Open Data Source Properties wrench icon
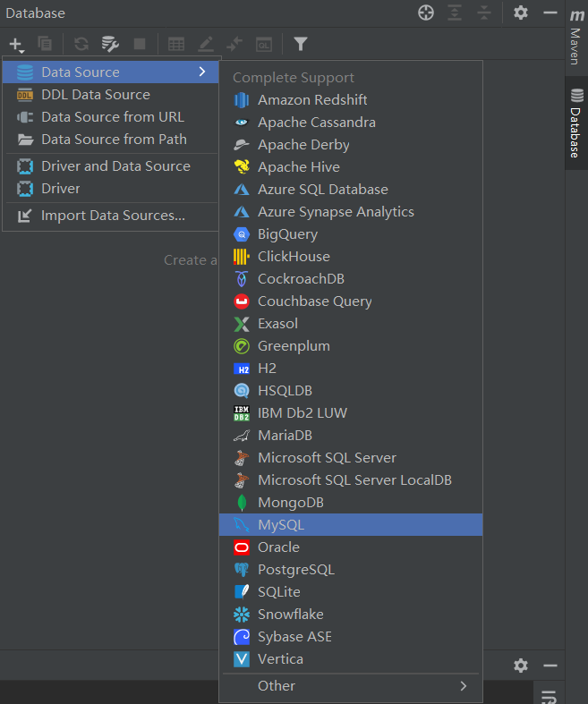Screen dimensions: 588x704 (x=110, y=44)
